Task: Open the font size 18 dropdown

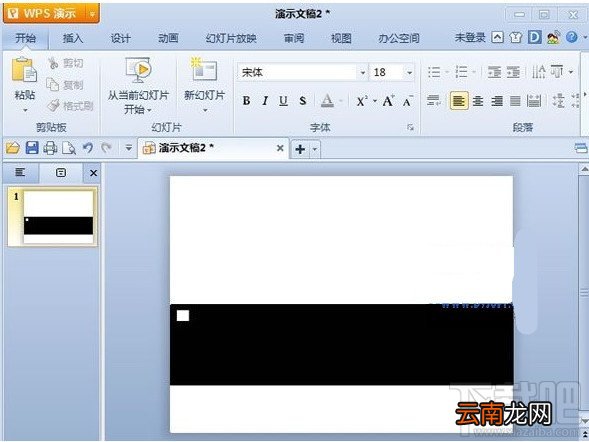Action: click(409, 72)
